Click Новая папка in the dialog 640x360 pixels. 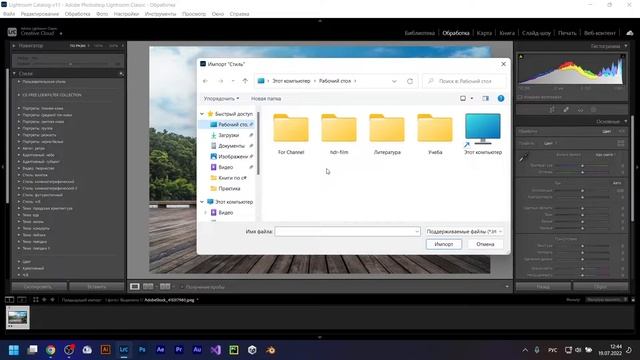pos(266,98)
